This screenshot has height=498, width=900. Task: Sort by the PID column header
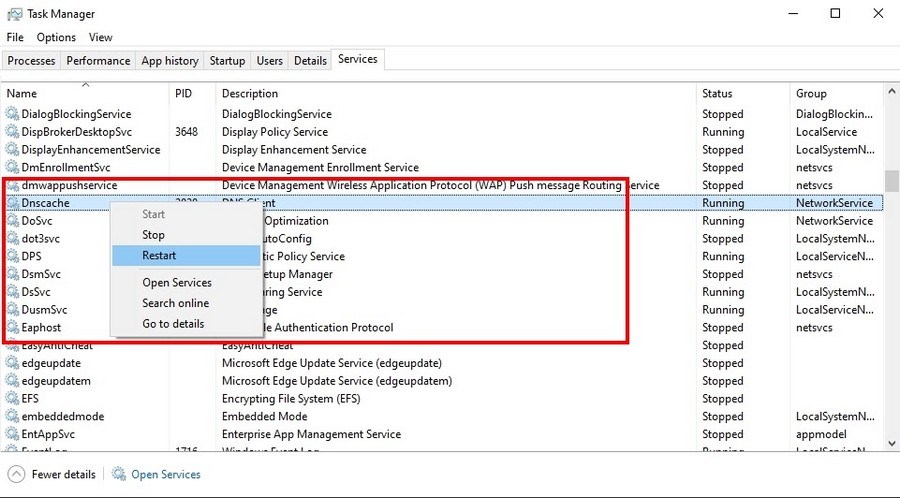click(192, 93)
